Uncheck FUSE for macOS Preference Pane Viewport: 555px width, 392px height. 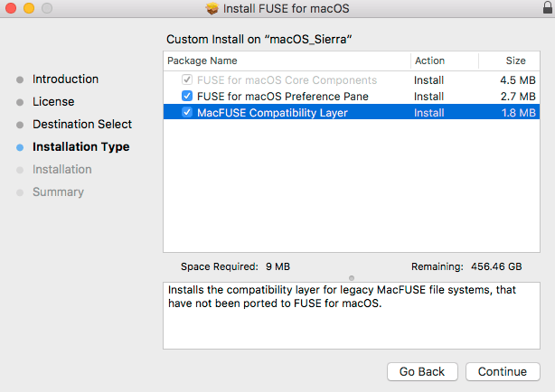pos(187,97)
